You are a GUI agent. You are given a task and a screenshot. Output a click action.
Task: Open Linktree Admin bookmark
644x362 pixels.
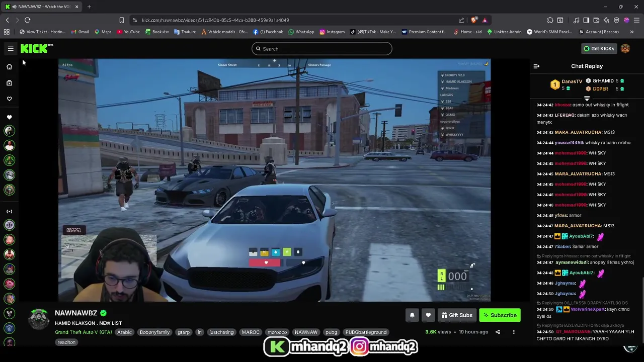tap(504, 32)
